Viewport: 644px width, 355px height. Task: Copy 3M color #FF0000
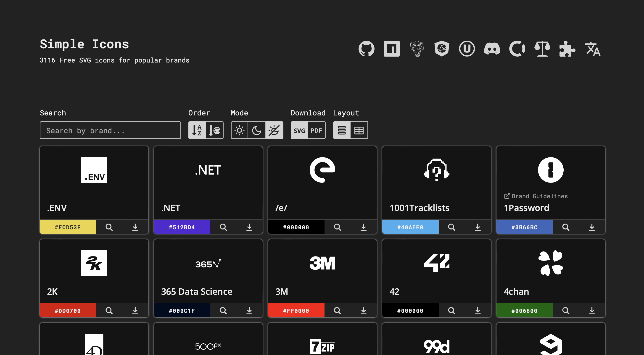(296, 310)
